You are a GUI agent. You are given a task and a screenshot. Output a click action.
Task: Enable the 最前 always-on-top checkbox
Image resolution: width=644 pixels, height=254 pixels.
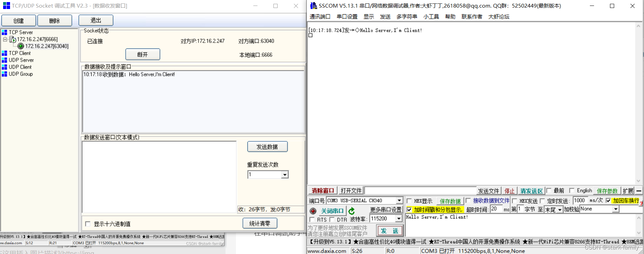point(549,190)
